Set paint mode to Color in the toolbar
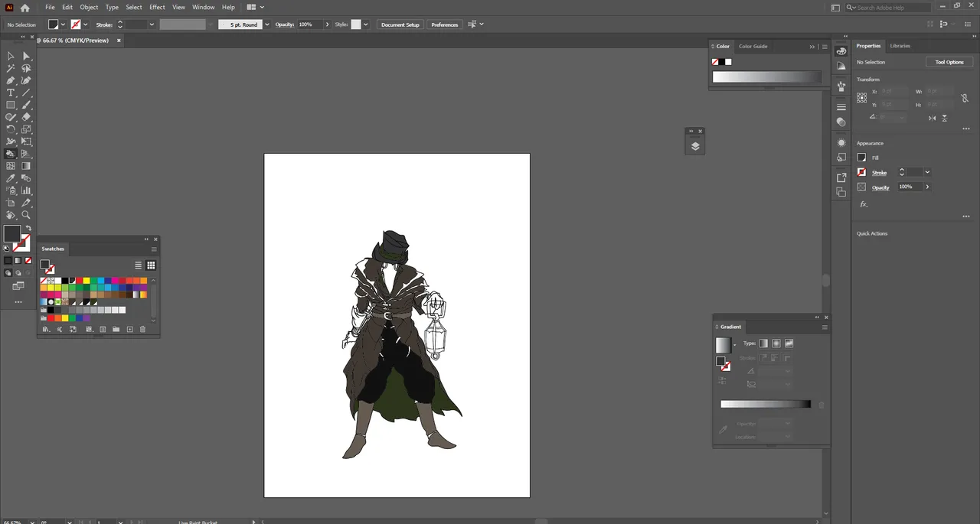This screenshot has width=980, height=524. 8,261
